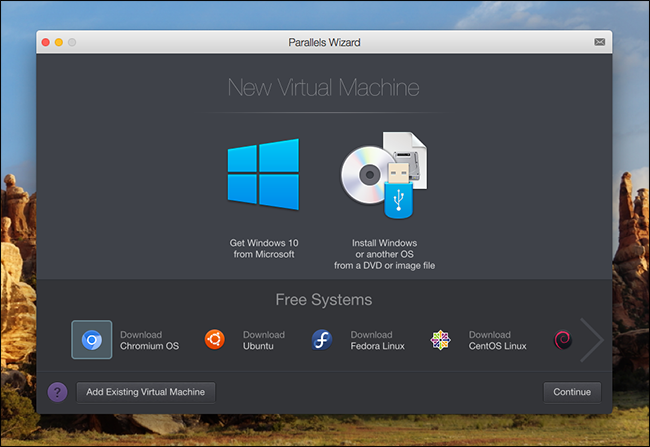Viewport: 650px width, 447px height.
Task: Pick the Ubuntu logo icon
Action: (x=215, y=339)
